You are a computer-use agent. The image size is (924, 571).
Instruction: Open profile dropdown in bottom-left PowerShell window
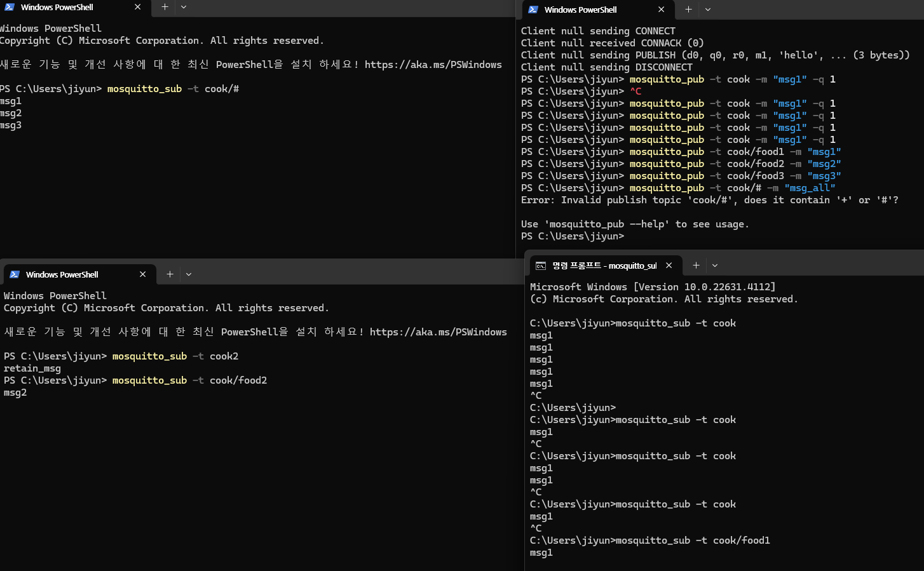coord(189,274)
